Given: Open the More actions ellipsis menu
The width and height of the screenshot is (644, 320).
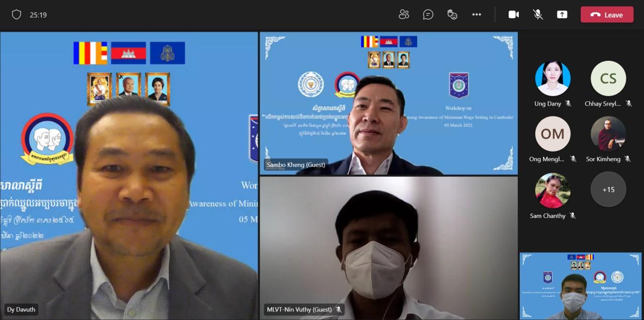Looking at the screenshot, I should 476,15.
